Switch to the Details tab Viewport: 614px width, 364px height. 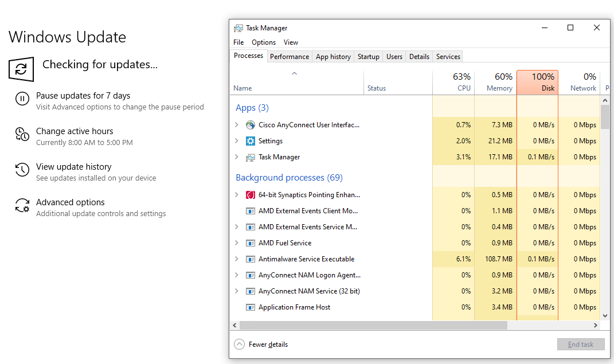coord(420,57)
